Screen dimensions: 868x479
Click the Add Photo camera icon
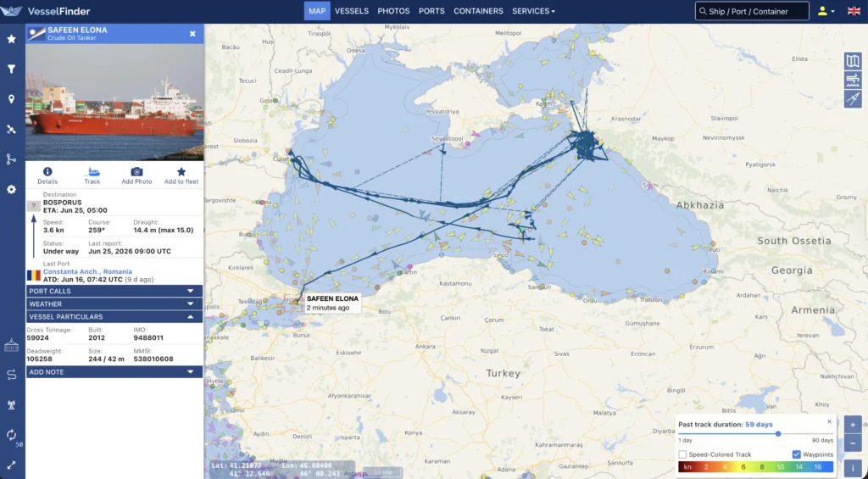(136, 171)
